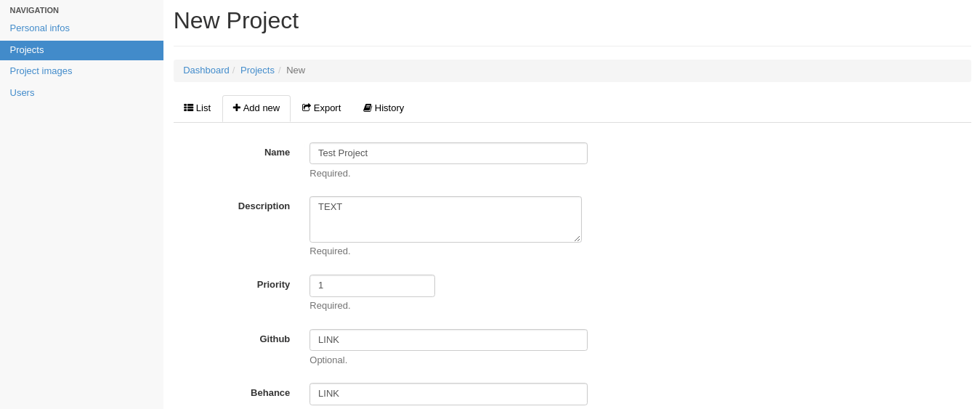Open the List tab
The width and height of the screenshot is (980, 409).
198,108
